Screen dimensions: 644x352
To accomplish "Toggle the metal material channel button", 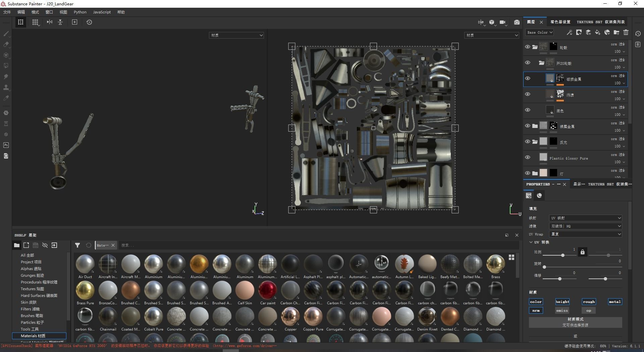I will [x=615, y=302].
